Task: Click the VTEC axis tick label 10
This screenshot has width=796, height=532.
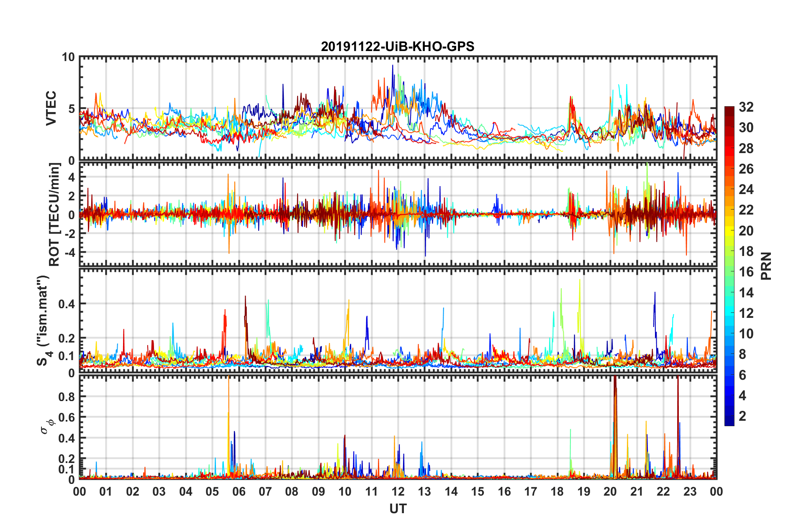Action: pos(68,57)
